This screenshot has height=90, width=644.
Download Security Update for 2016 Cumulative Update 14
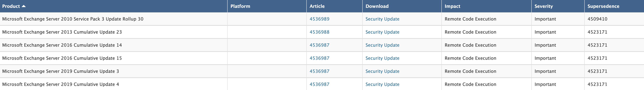[x=382, y=45]
